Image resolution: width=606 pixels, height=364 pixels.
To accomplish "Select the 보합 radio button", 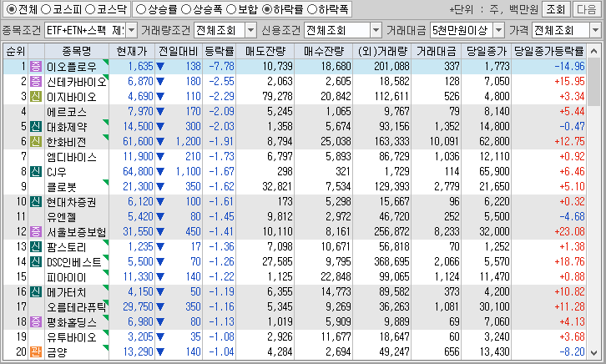I will (231, 9).
